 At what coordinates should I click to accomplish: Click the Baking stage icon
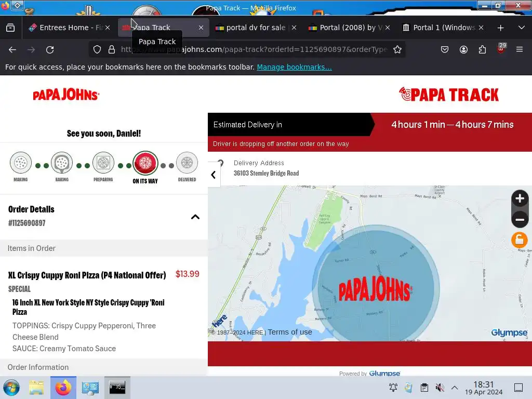[62, 163]
